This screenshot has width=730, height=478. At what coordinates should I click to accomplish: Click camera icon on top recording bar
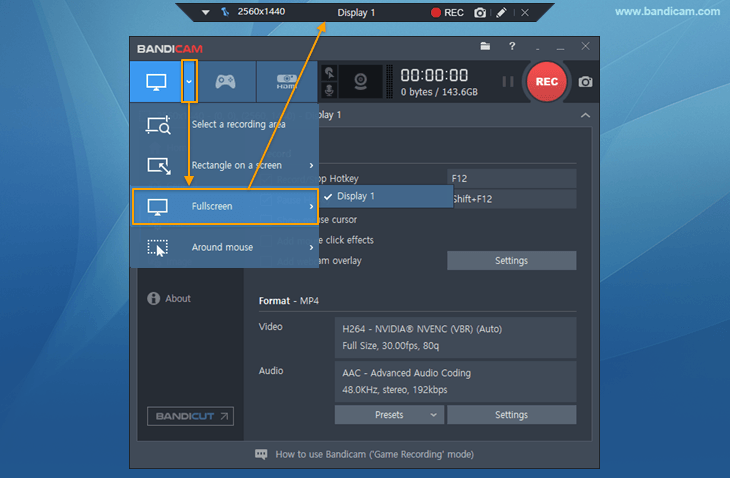(x=480, y=13)
